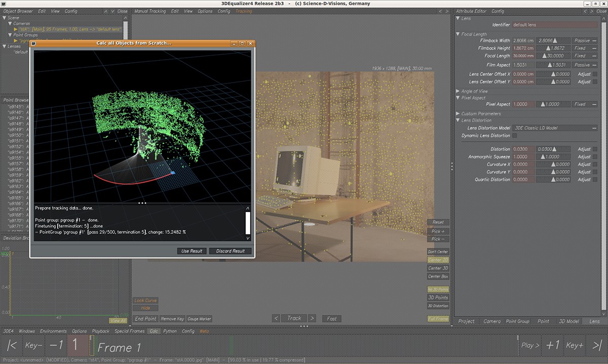608x364 pixels.
Task: Enable Adjust checkbox for Distortion
Action: tap(594, 149)
